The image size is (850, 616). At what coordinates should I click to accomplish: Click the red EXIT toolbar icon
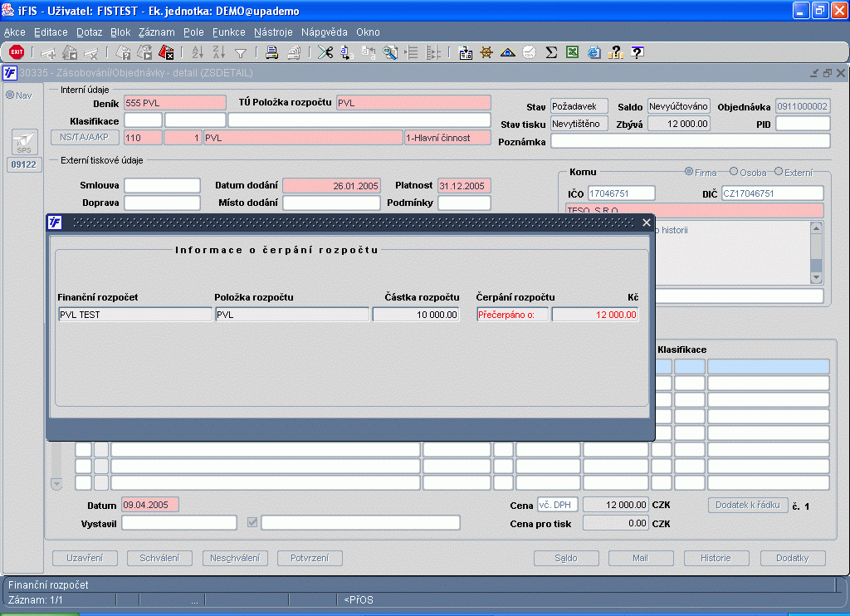17,52
